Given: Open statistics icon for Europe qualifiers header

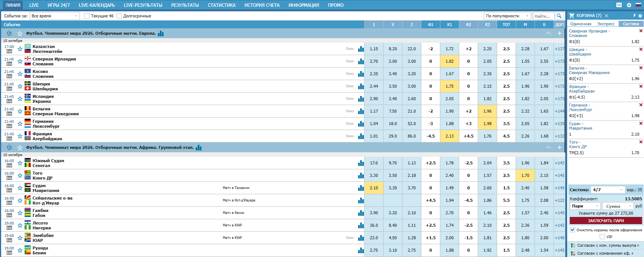Looking at the screenshot, I should click(161, 34).
